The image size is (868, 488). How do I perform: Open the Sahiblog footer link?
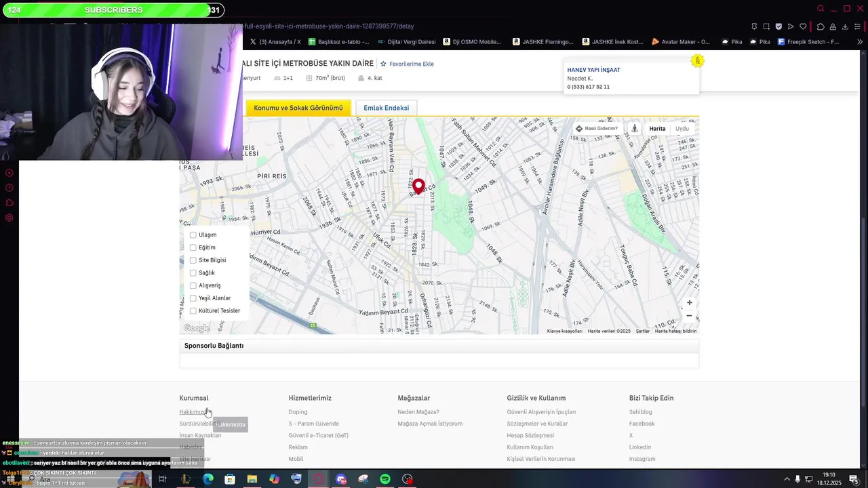coord(641,412)
